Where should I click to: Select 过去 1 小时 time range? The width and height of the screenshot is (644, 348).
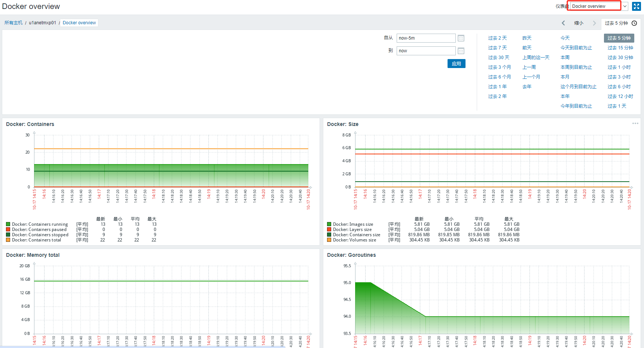[619, 67]
